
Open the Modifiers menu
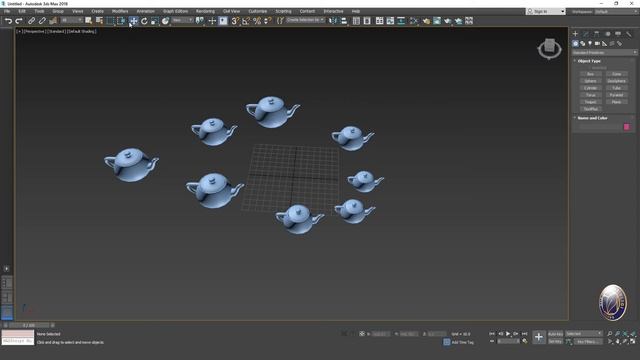pos(120,11)
